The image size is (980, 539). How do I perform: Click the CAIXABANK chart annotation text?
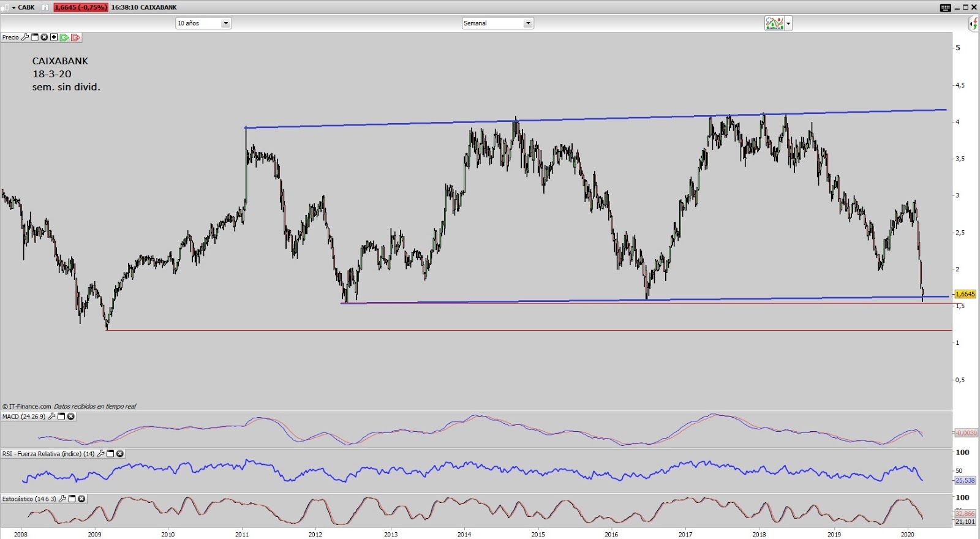point(60,61)
